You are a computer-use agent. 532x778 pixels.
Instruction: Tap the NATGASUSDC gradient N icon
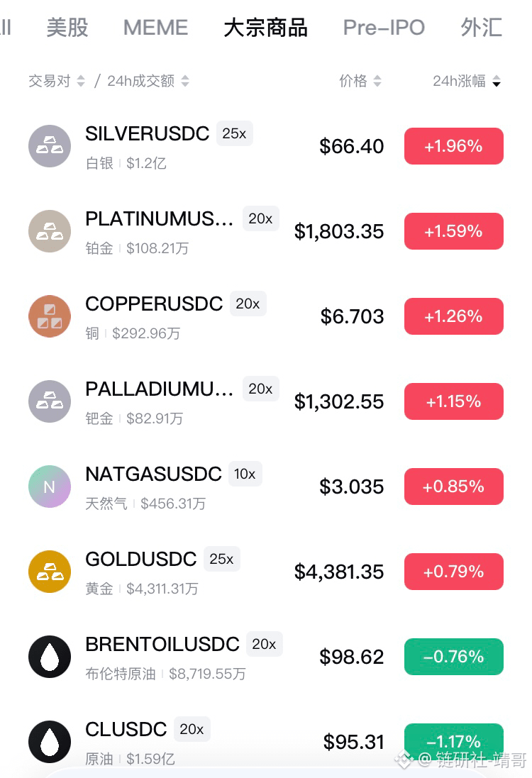(50, 487)
